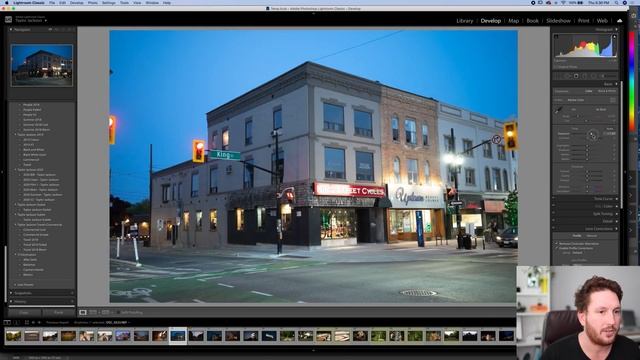Collapse the Navigator panel

[11, 29]
